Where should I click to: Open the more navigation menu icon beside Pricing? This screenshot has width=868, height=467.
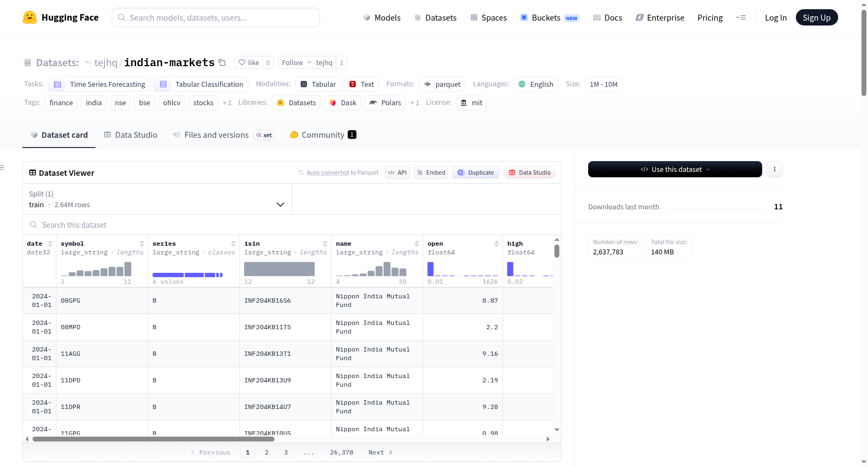tap(741, 17)
